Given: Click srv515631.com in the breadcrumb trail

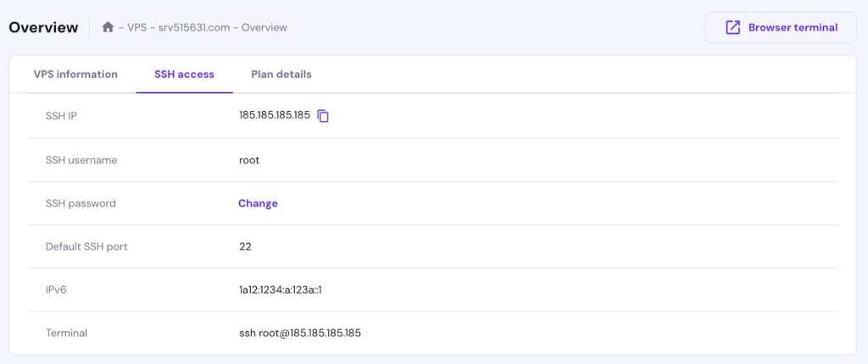Looking at the screenshot, I should click(195, 27).
